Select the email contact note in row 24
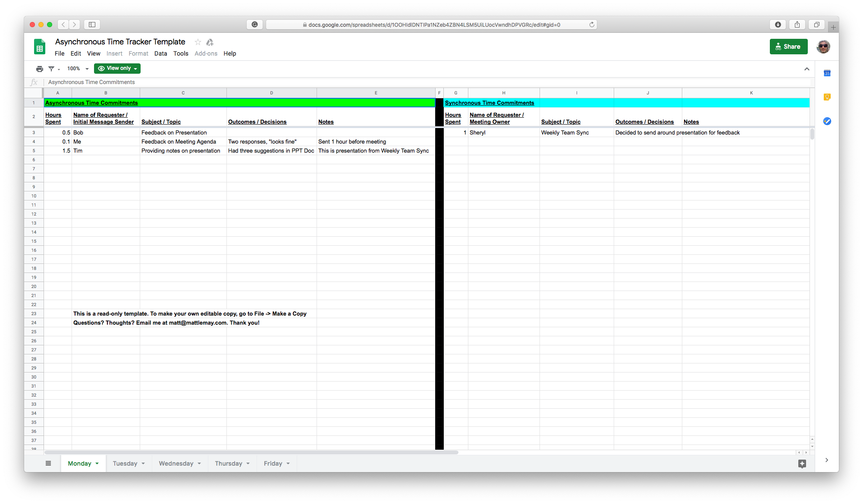Image resolution: width=863 pixels, height=504 pixels. [x=166, y=323]
